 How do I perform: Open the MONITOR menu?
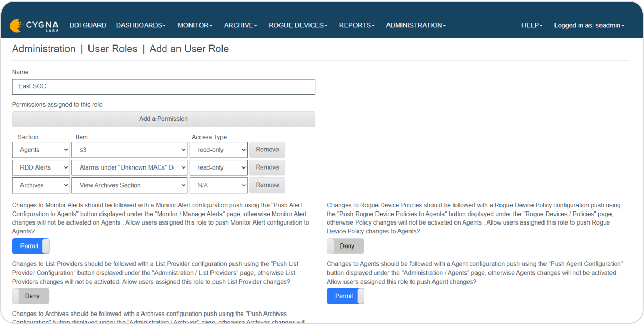pyautogui.click(x=194, y=25)
